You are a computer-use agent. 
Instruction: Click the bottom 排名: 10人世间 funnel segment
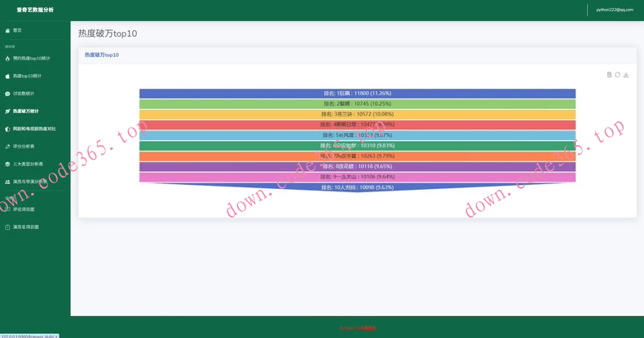[x=357, y=187]
